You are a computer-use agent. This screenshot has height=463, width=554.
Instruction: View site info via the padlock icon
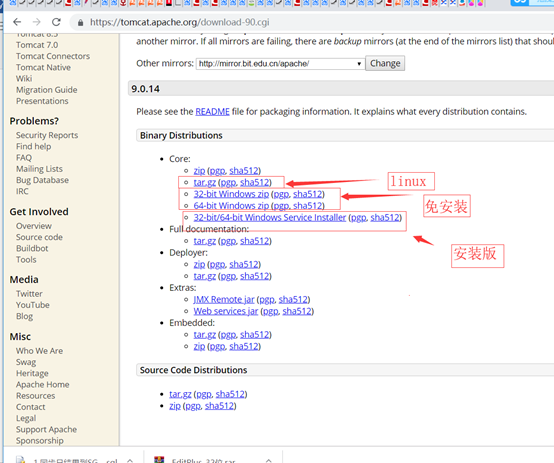(x=81, y=23)
